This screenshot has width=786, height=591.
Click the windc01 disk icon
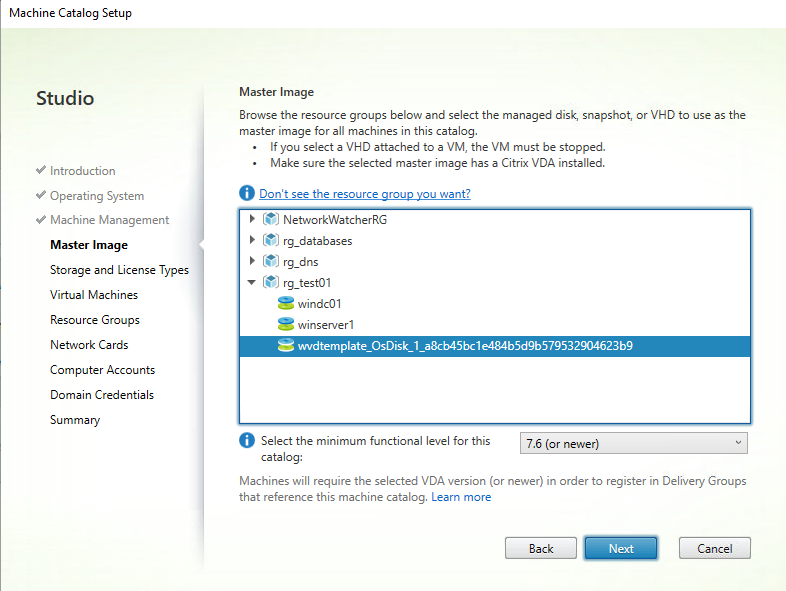286,303
